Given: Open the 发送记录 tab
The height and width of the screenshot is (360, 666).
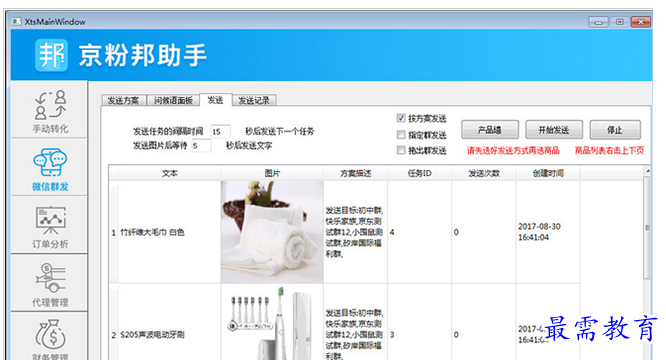Looking at the screenshot, I should 254,101.
